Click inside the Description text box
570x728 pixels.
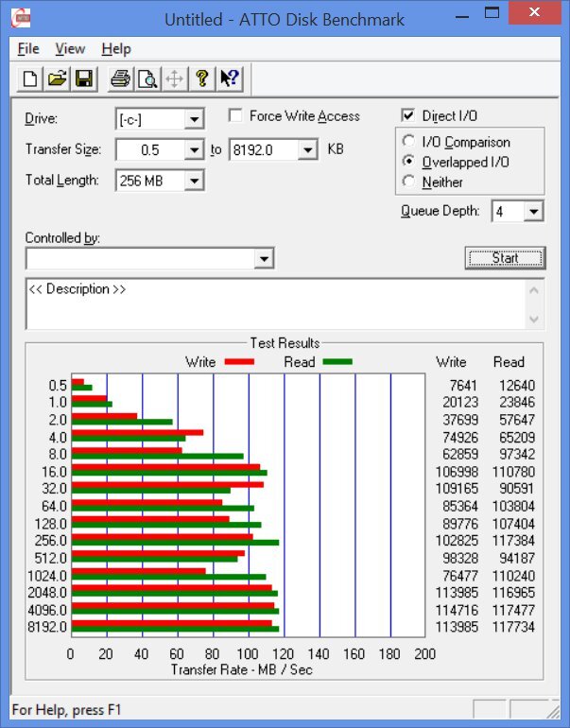274,304
